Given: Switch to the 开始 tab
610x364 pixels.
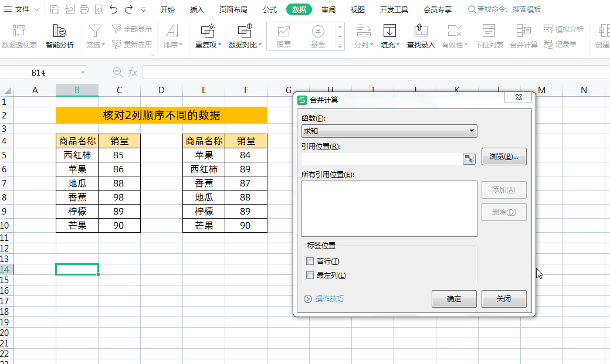Looking at the screenshot, I should coord(168,9).
